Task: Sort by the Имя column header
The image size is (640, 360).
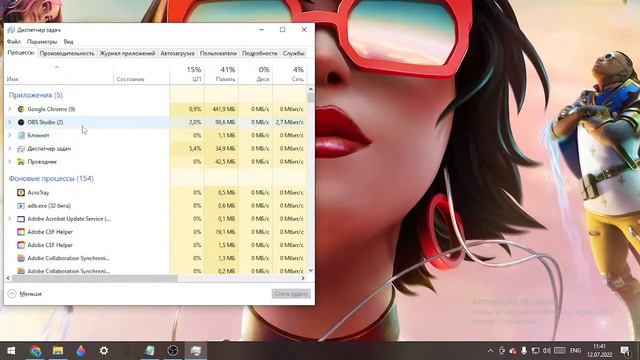Action: pos(59,74)
